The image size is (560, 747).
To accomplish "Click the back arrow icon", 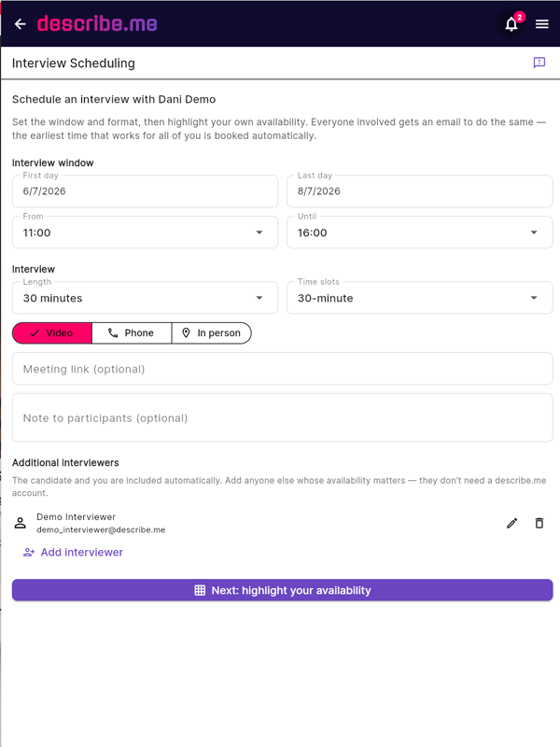I will tap(20, 24).
